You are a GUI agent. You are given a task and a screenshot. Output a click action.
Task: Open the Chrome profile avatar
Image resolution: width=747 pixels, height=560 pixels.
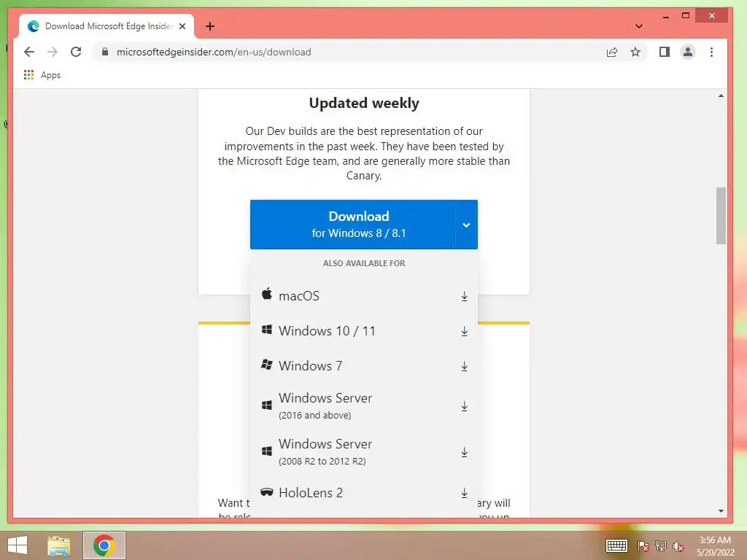[x=687, y=52]
